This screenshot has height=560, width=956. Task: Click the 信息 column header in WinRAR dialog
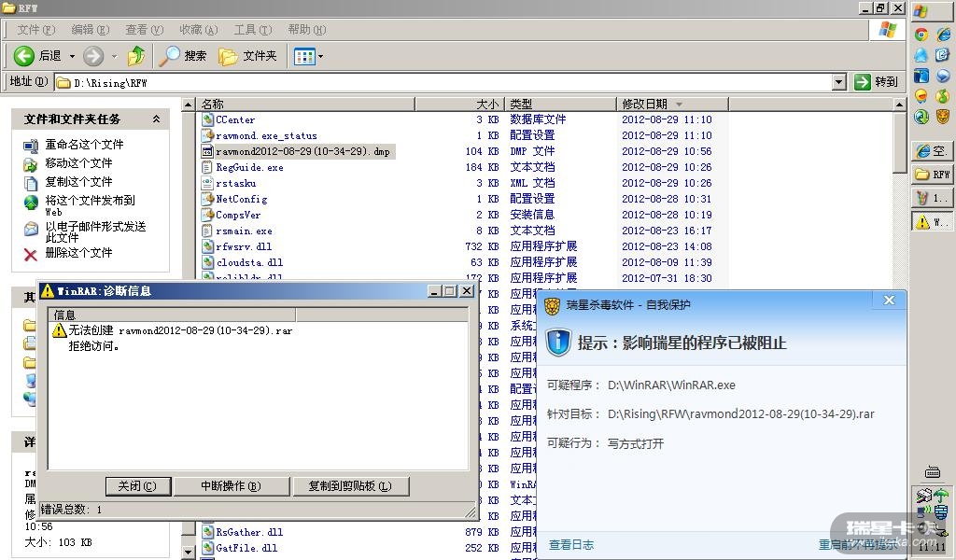click(173, 315)
